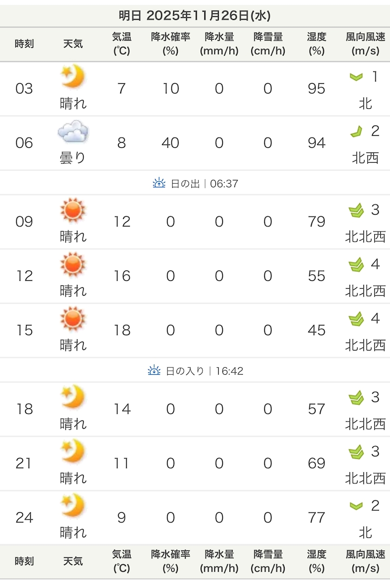Click the sunrise icon beside 日の出

[x=159, y=184]
